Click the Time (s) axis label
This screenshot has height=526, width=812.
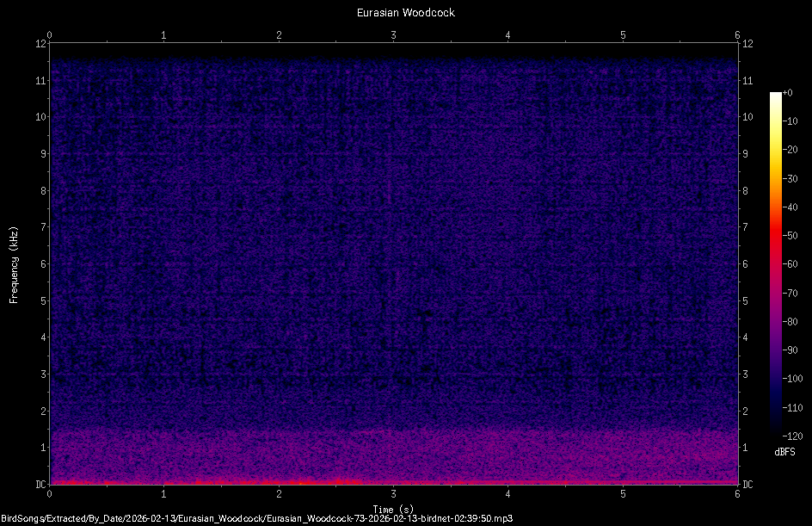pos(393,509)
